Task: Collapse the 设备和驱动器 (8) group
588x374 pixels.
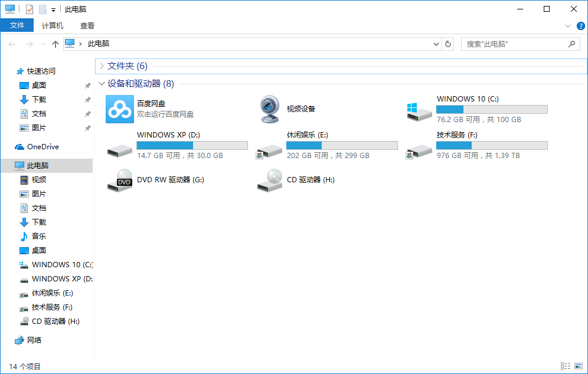Action: (102, 84)
